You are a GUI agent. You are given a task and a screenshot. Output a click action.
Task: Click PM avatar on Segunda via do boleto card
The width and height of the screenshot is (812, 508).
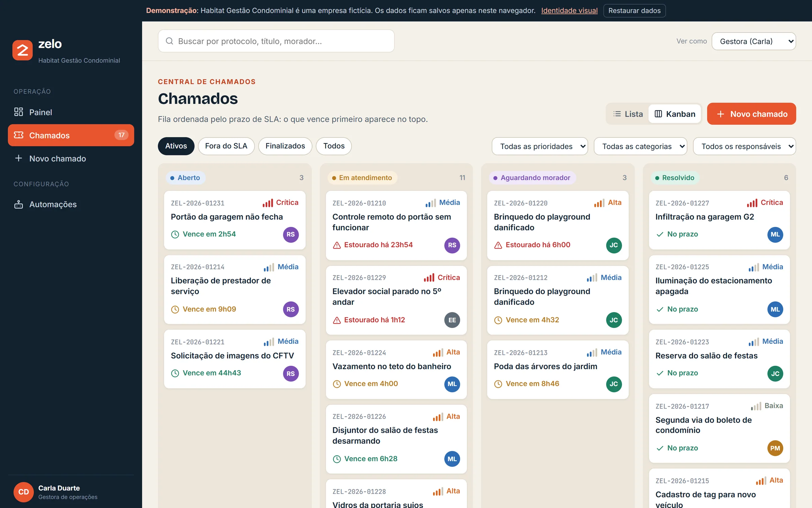775,448
